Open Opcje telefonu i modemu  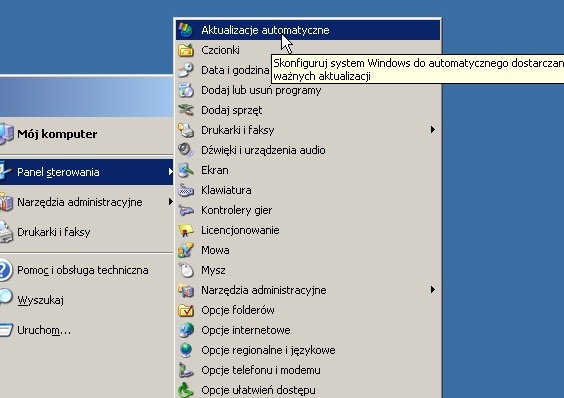[308, 370]
